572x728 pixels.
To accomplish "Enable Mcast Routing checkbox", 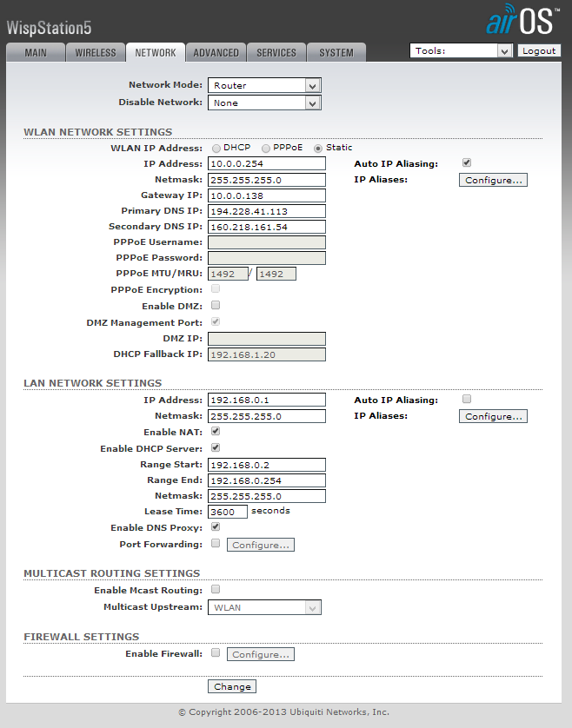I will point(216,589).
